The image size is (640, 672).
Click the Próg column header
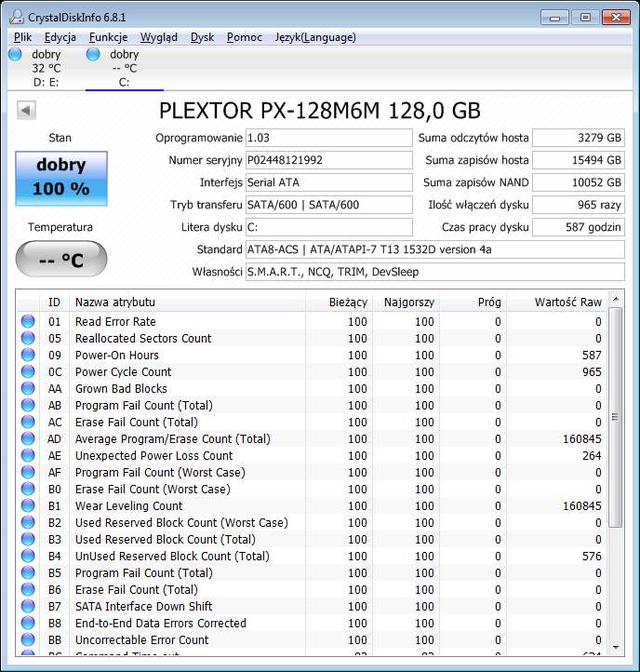tap(473, 302)
